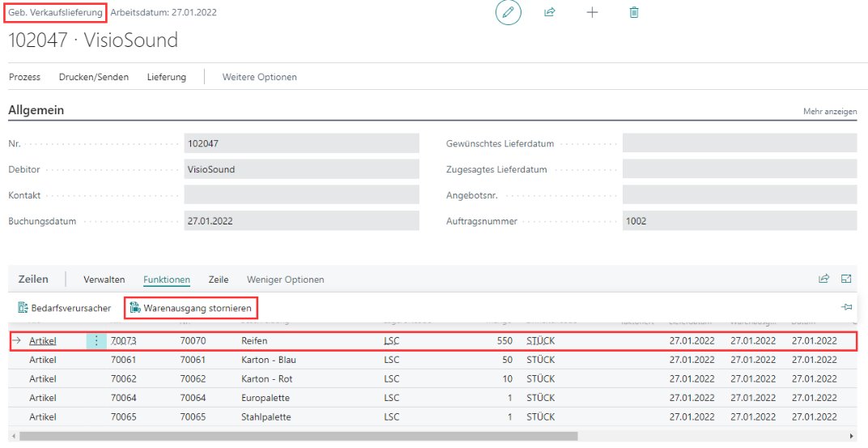
Task: Click the share icon in Zeilen section
Action: coord(823,279)
